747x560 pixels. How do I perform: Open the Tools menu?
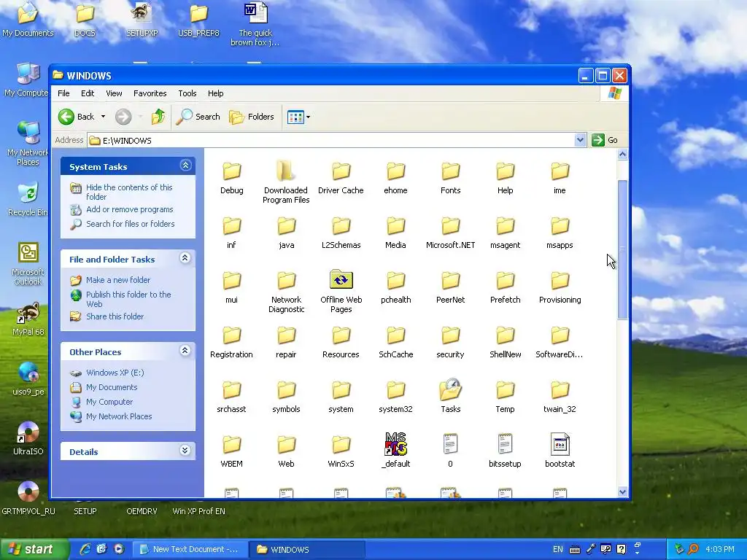187,93
